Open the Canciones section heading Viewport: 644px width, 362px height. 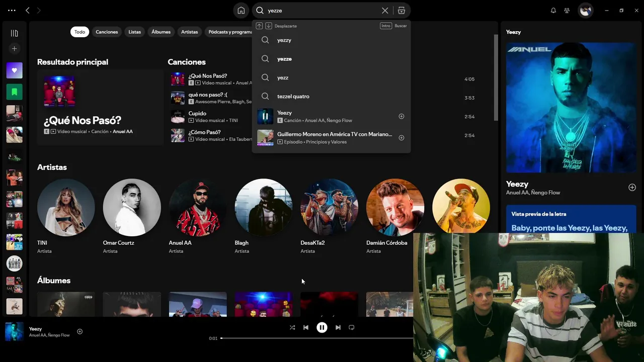tap(187, 62)
